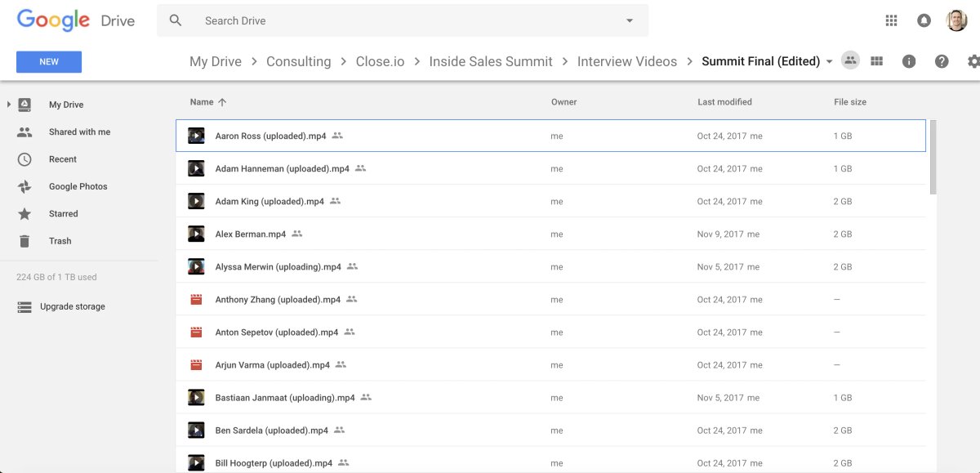Select Bastiaan Janmaat (uploading).mp4 file
The width and height of the screenshot is (980, 473).
(x=550, y=397)
